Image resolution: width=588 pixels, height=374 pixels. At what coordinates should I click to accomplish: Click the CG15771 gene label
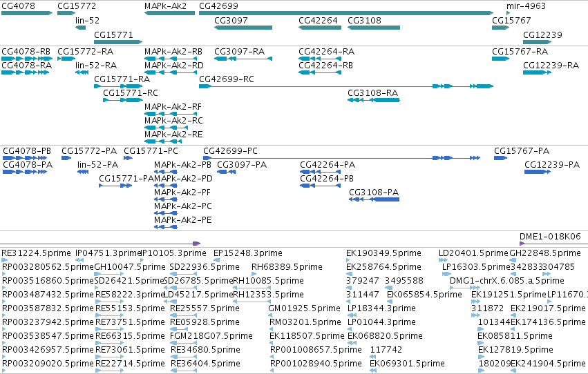tap(113, 35)
